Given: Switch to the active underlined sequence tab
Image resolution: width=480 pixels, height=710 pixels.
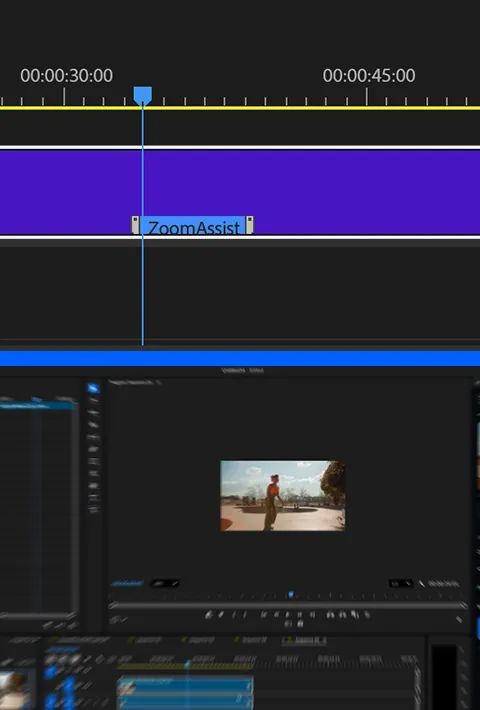Looking at the screenshot, I should (x=304, y=640).
